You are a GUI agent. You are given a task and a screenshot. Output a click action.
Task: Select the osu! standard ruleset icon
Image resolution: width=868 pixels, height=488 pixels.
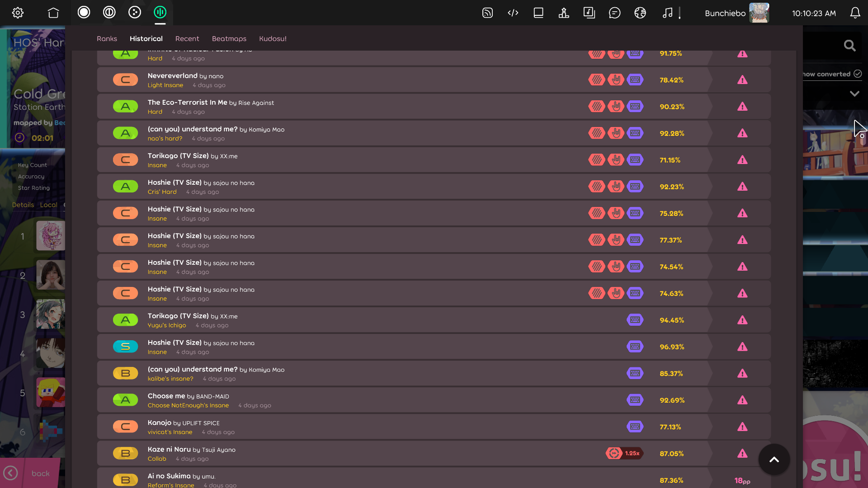click(84, 12)
